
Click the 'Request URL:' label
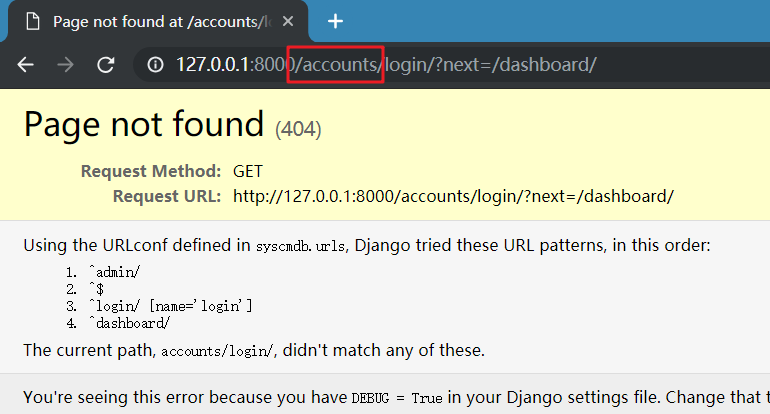(167, 196)
